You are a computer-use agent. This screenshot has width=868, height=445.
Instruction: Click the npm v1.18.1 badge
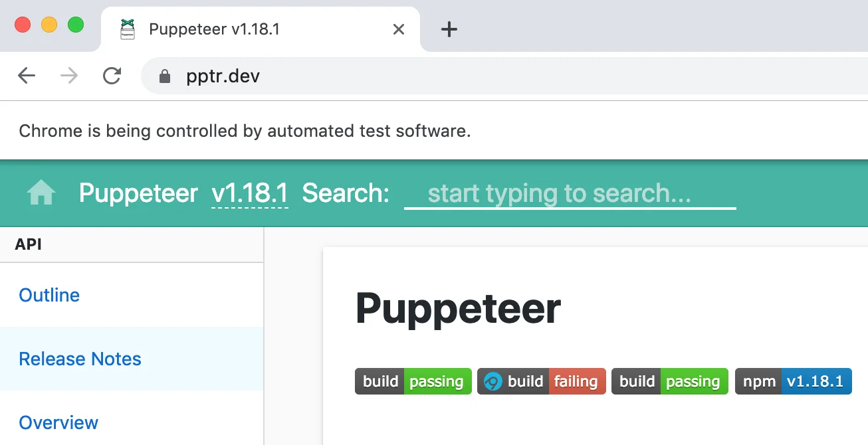click(793, 381)
